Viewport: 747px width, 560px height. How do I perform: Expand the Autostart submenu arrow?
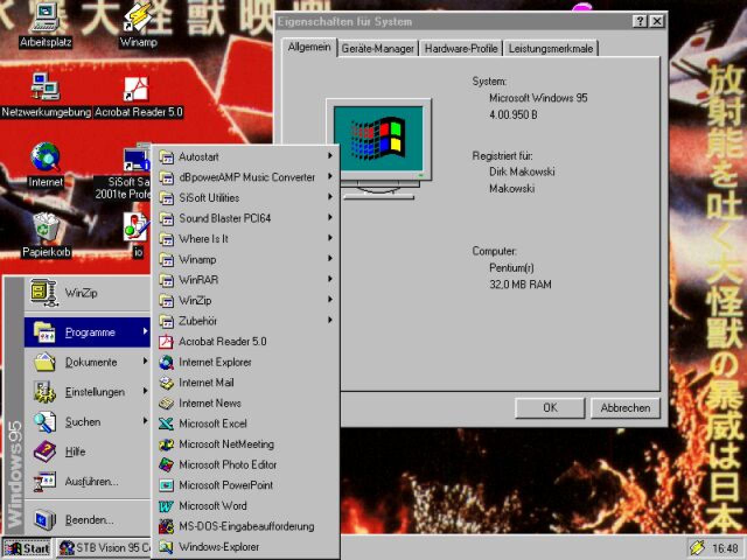pyautogui.click(x=330, y=156)
